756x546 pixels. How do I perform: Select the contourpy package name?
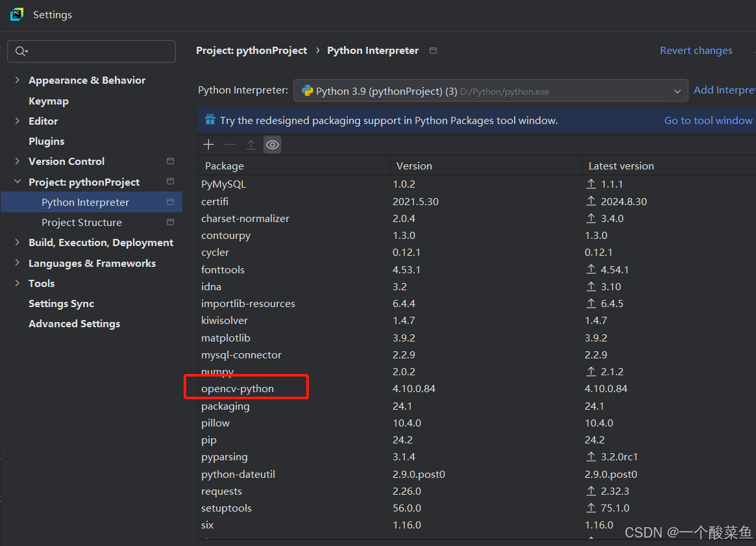tap(226, 236)
